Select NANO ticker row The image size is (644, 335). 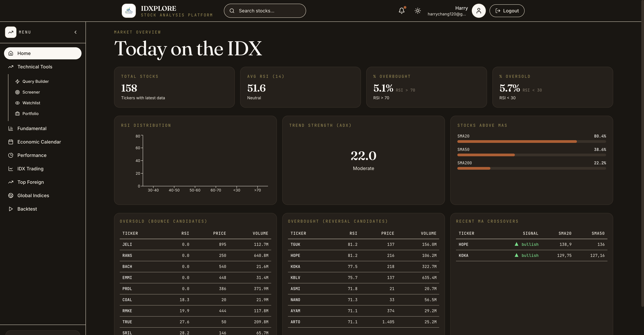click(363, 300)
